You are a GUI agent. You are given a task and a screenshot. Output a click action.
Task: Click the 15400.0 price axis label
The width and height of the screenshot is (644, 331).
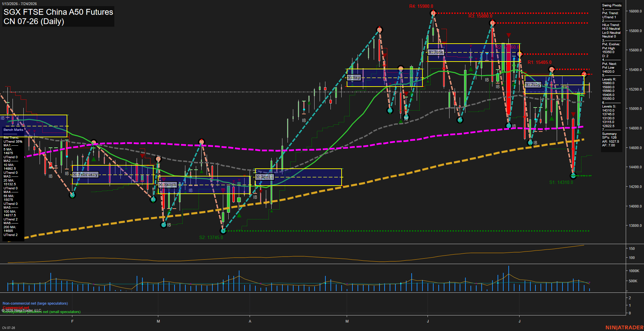coord(635,70)
